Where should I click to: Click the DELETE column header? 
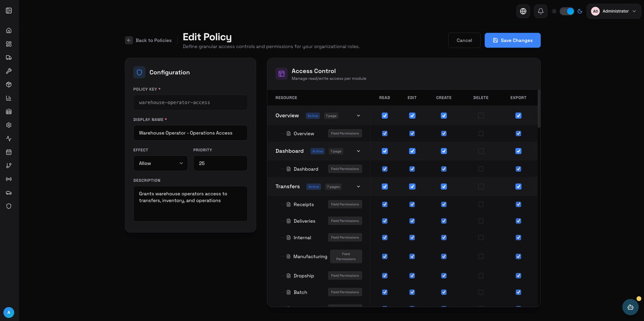point(481,98)
